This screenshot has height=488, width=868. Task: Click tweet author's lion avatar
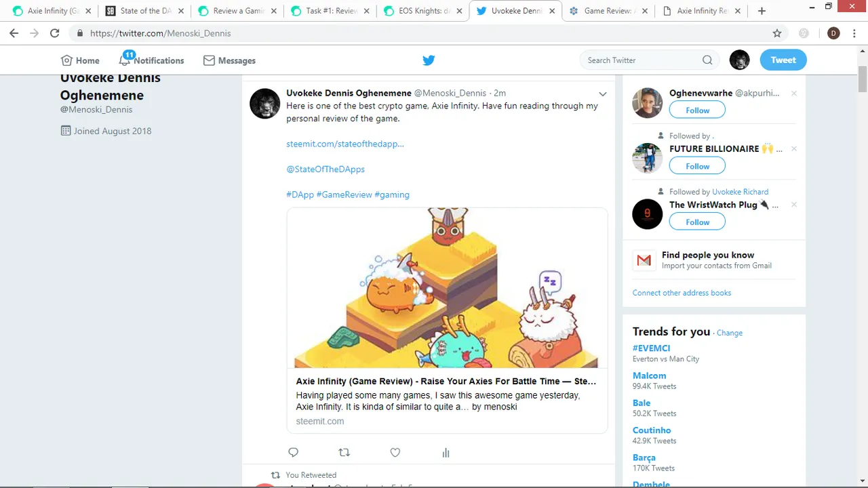pos(265,104)
